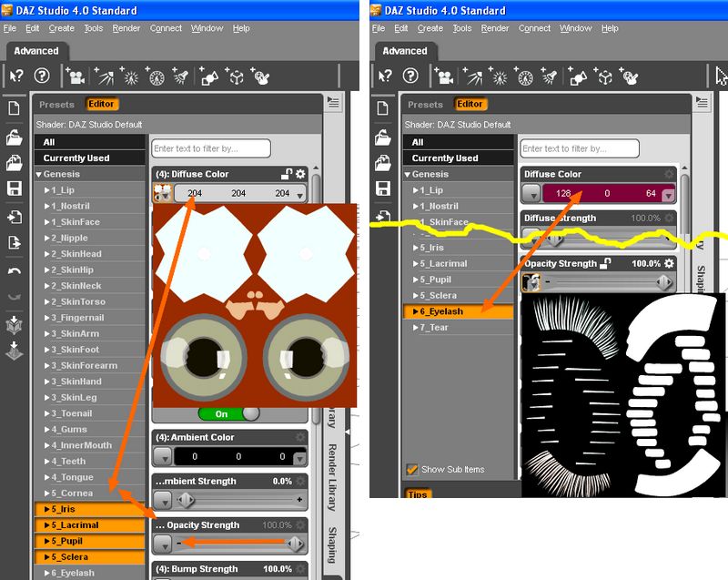Click the help question-mark icon in right window
Screen dimensions: 728x580
pos(410,76)
